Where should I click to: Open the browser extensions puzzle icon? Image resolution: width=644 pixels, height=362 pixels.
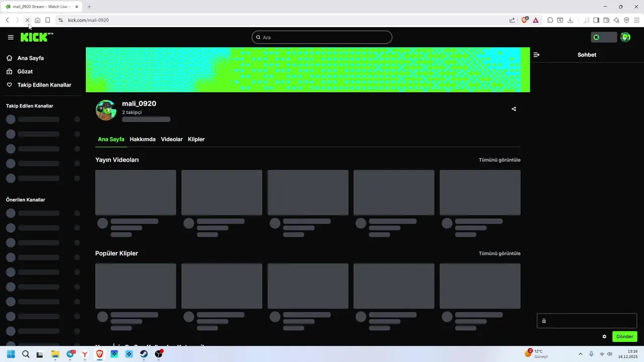click(550, 20)
